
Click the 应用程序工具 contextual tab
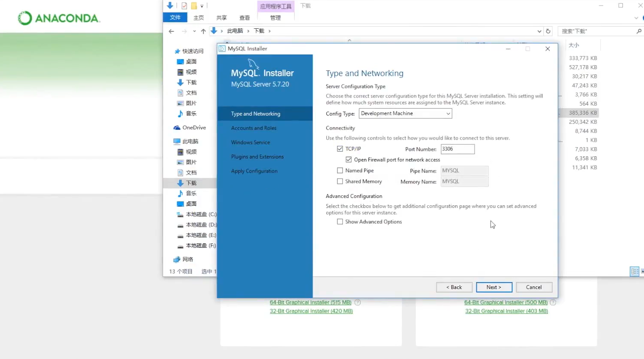[x=276, y=6]
